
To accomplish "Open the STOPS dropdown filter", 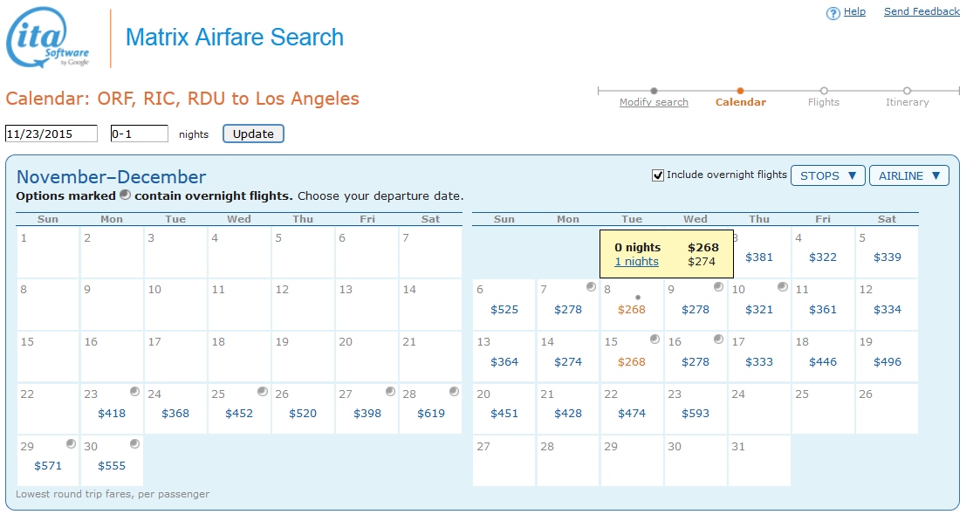I will [x=827, y=175].
